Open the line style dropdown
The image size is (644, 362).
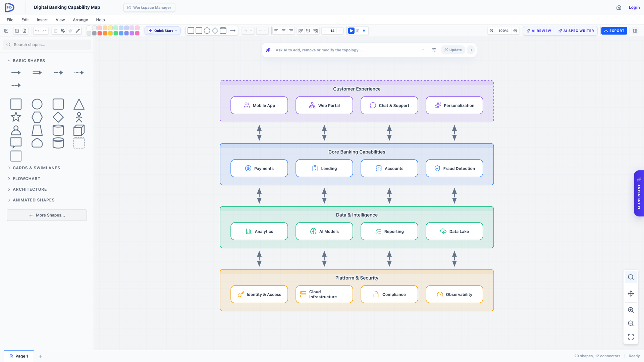coord(262,31)
